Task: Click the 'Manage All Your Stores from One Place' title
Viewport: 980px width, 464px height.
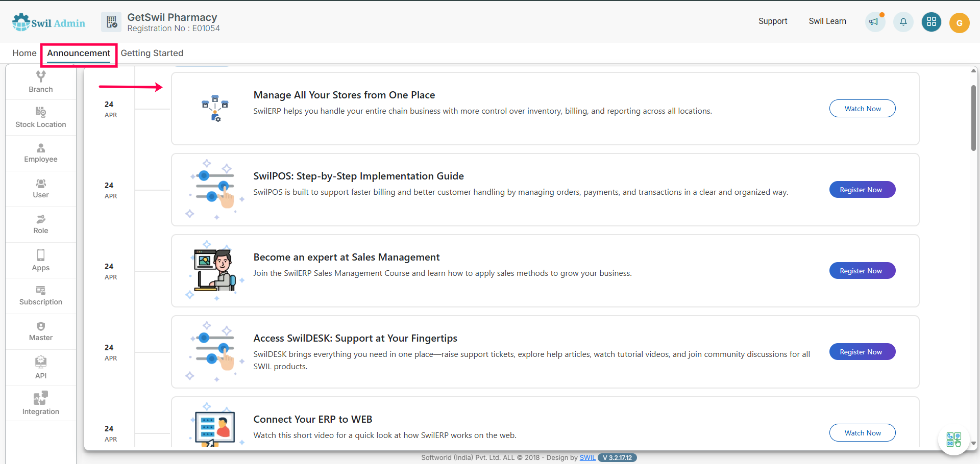Action: [344, 95]
